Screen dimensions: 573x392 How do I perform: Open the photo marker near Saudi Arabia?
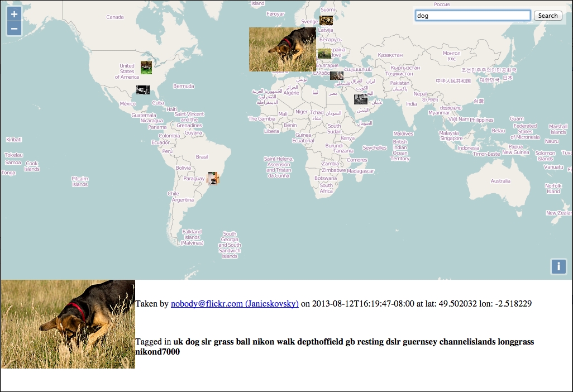360,99
